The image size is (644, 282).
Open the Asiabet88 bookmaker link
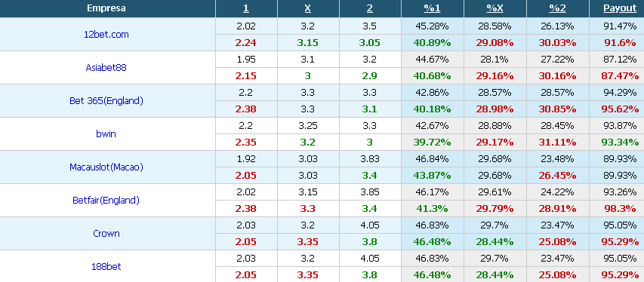106,68
